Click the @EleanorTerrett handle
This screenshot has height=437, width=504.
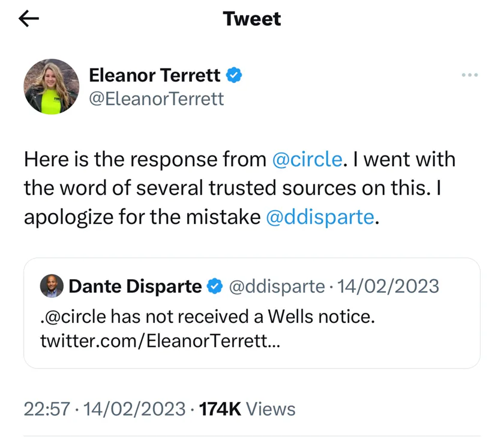(156, 98)
